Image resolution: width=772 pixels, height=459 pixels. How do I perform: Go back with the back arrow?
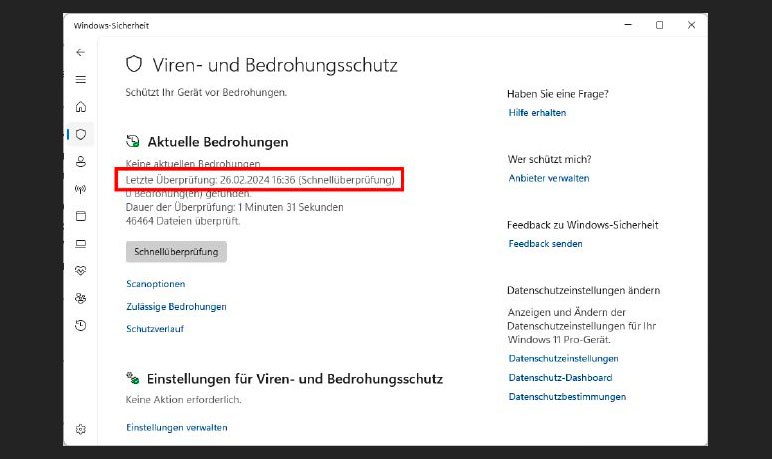(x=81, y=52)
